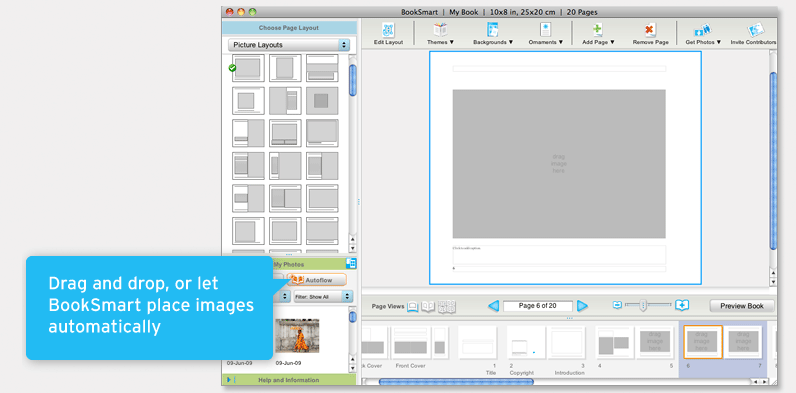Select the Front Cover thumbnail
The image size is (796, 393).
coord(411,343)
